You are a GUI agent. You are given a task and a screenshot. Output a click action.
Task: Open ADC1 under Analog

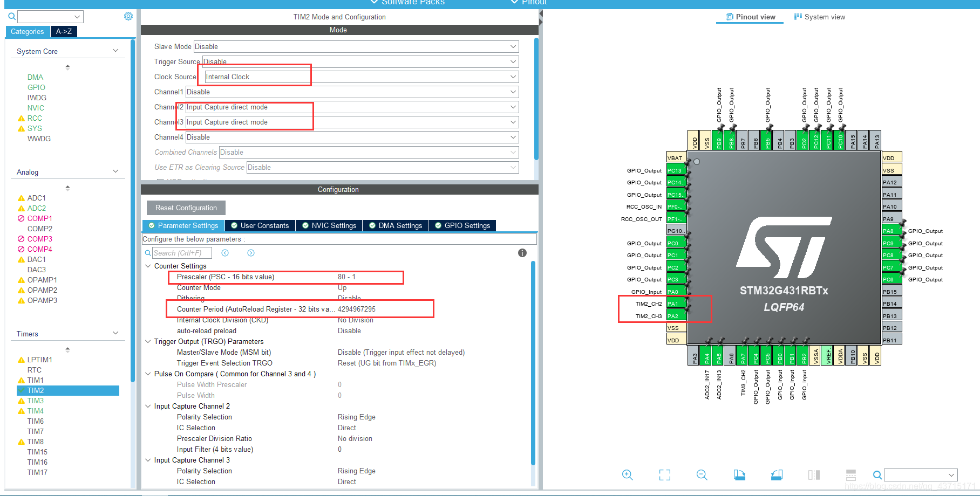(x=37, y=198)
